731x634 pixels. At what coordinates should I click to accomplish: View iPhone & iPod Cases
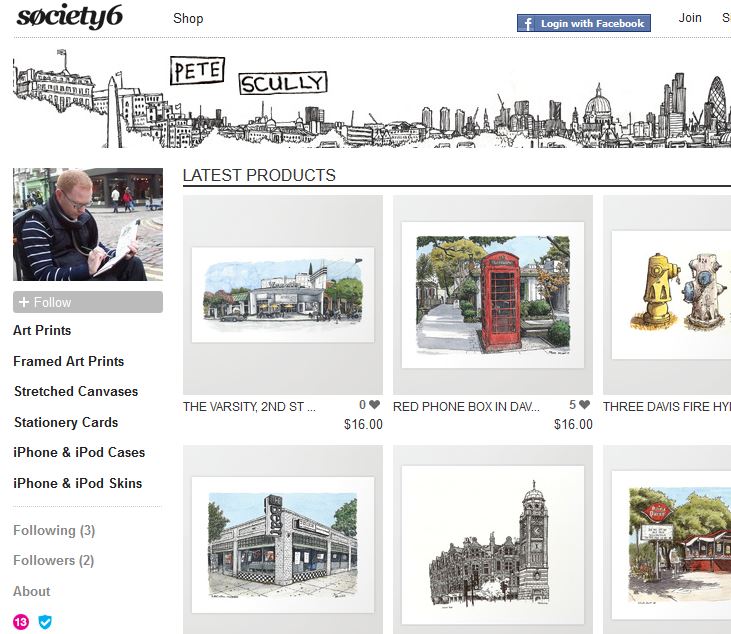[79, 452]
